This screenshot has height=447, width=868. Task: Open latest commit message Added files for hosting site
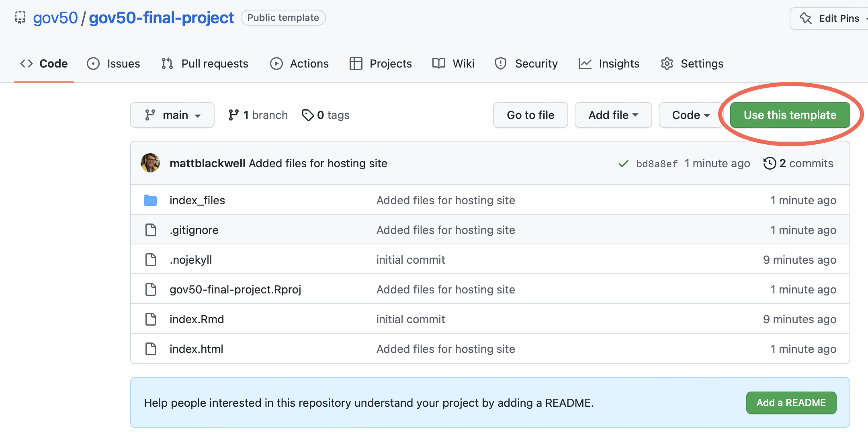318,163
